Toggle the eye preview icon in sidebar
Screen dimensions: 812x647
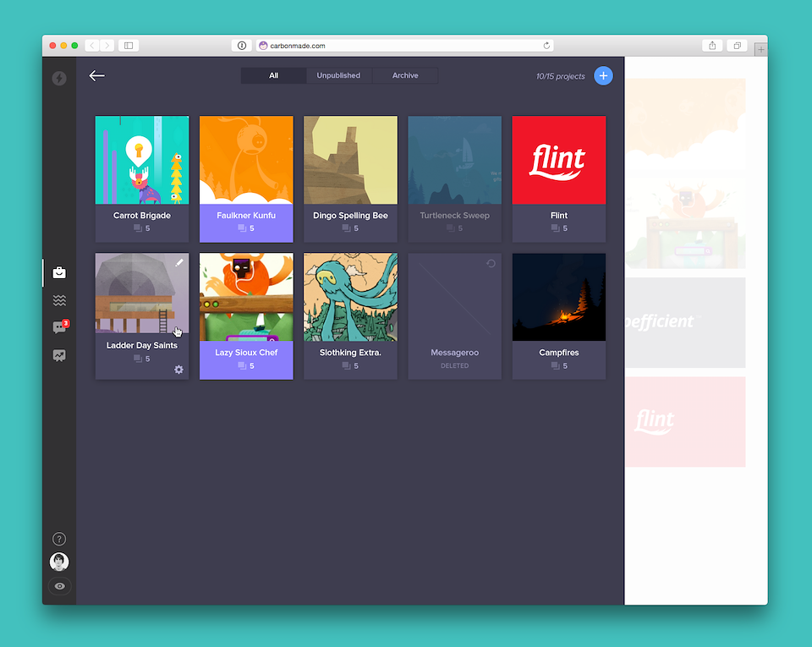coord(59,586)
